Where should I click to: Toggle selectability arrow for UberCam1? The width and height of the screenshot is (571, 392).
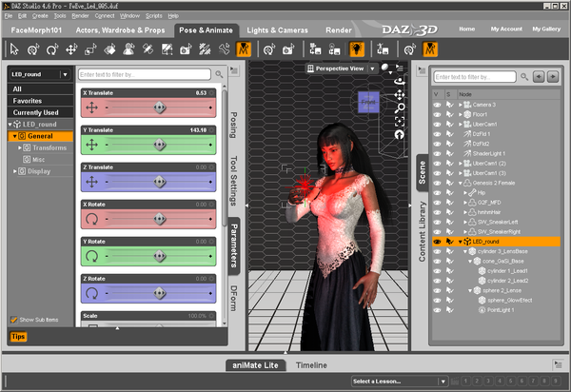point(450,125)
